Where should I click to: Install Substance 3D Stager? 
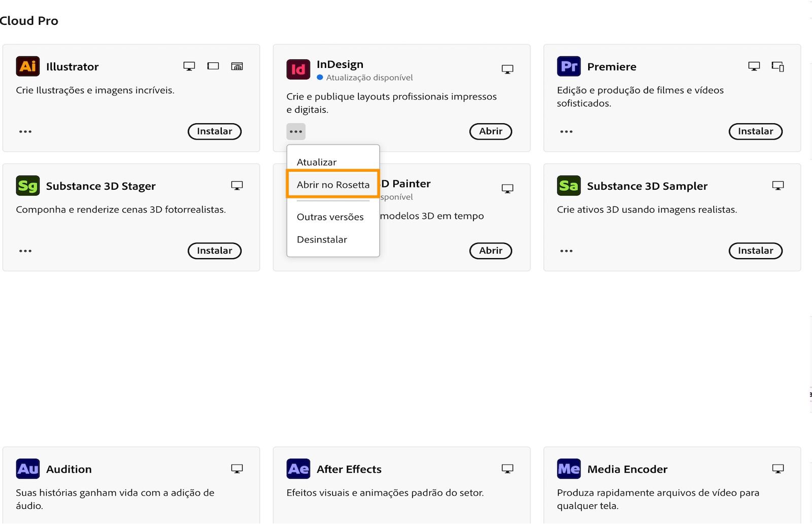[215, 251]
